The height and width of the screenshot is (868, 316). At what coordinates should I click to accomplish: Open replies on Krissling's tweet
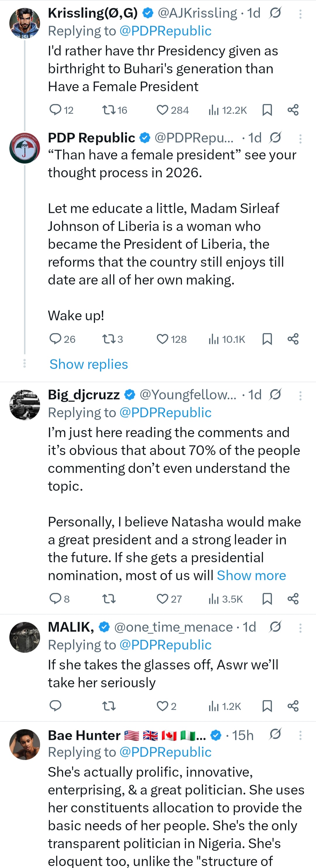tap(55, 110)
